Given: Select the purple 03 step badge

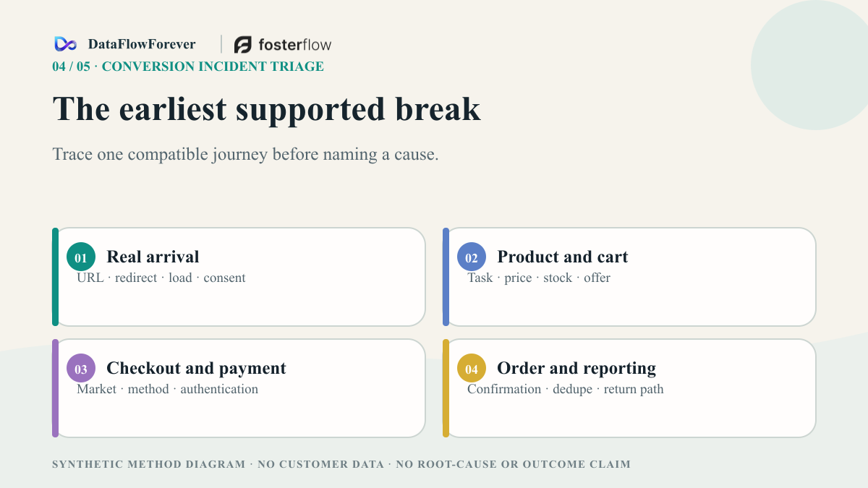Looking at the screenshot, I should [x=81, y=368].
